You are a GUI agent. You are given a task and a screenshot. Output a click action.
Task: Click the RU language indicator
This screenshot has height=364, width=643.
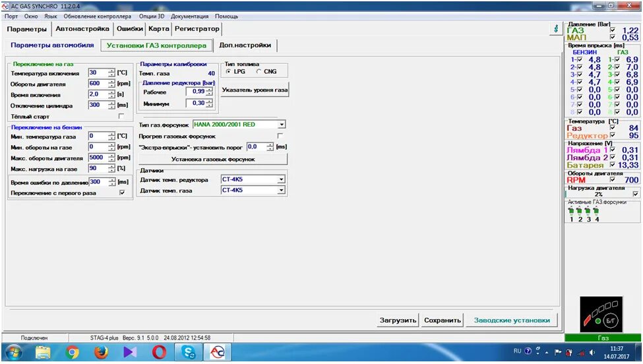(517, 351)
